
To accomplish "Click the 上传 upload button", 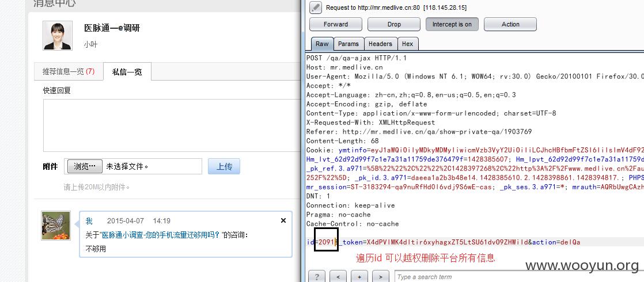I will pos(224,166).
